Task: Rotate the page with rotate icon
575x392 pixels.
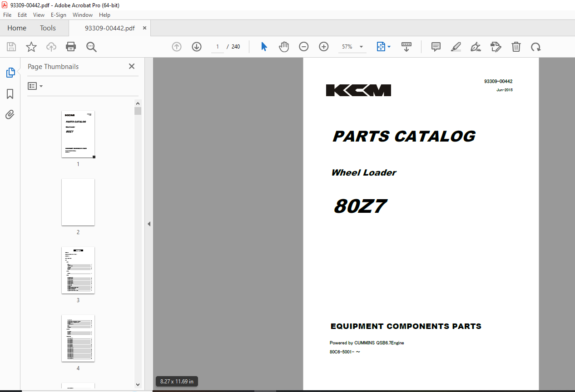Action: click(x=536, y=47)
